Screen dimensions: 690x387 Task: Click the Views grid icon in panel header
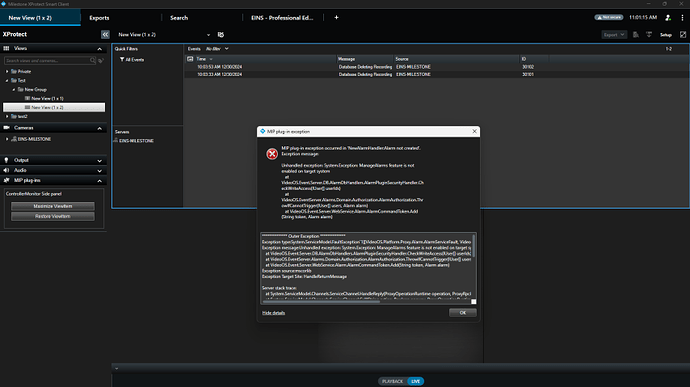[x=6, y=48]
